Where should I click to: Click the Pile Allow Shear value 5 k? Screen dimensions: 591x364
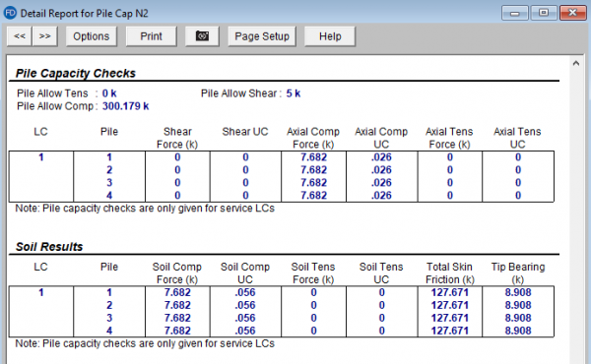click(293, 93)
